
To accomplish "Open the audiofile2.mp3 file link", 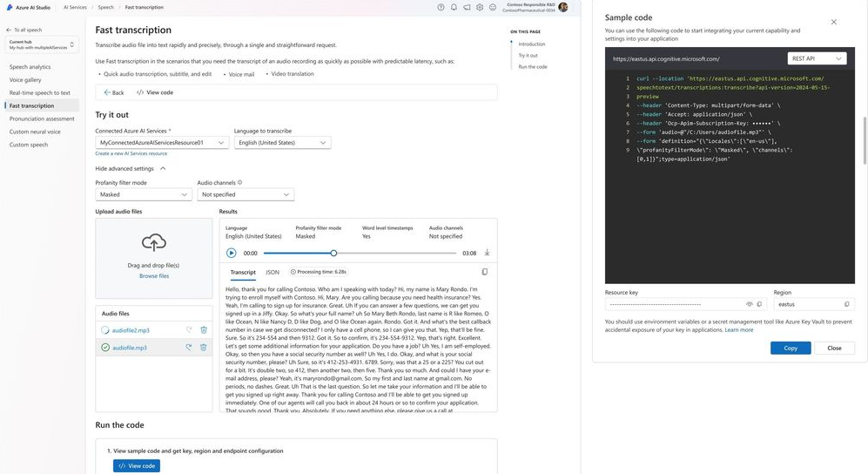I will coord(131,330).
